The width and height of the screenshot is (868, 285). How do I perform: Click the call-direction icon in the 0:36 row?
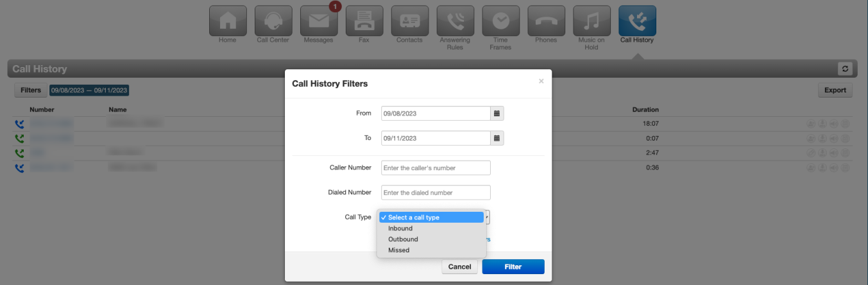point(19,168)
